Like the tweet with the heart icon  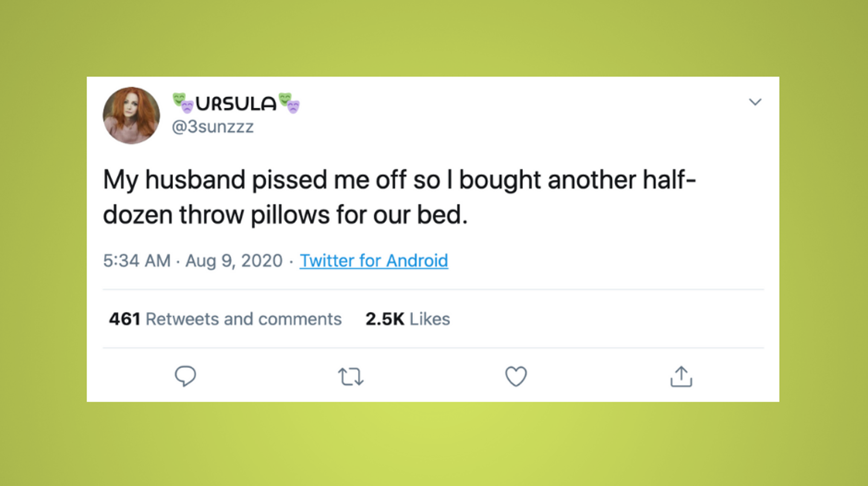click(516, 377)
